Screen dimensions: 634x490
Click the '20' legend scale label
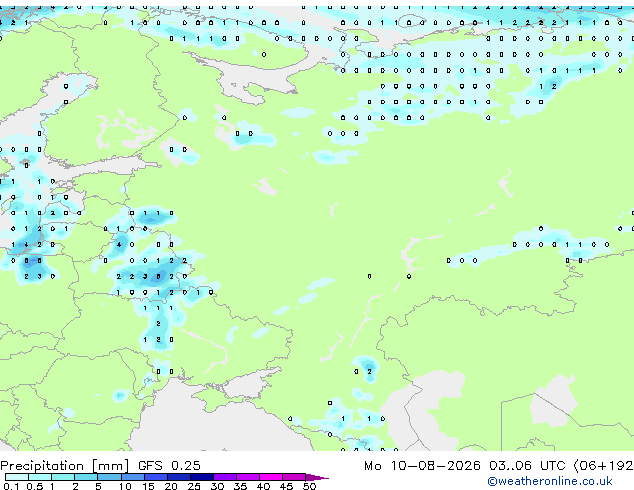click(171, 486)
